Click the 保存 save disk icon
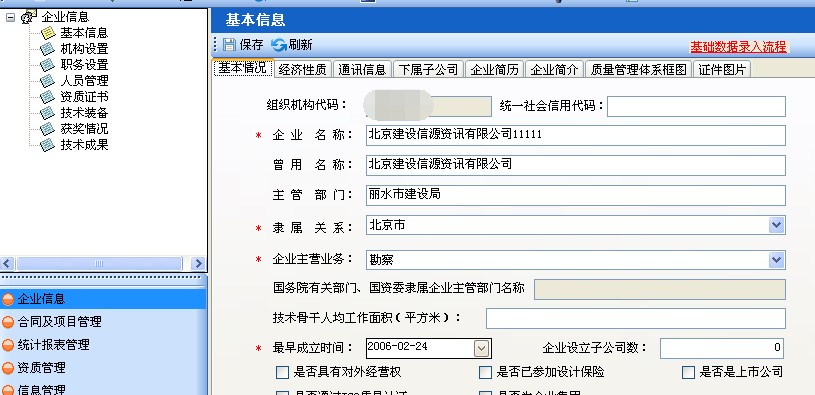This screenshot has height=395, width=815. (x=229, y=45)
